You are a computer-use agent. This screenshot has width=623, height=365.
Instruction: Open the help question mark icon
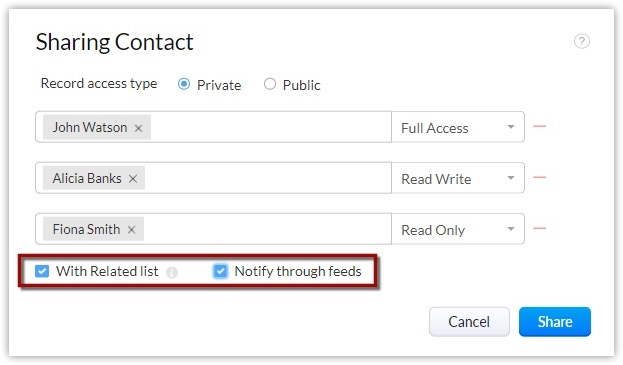[x=582, y=41]
